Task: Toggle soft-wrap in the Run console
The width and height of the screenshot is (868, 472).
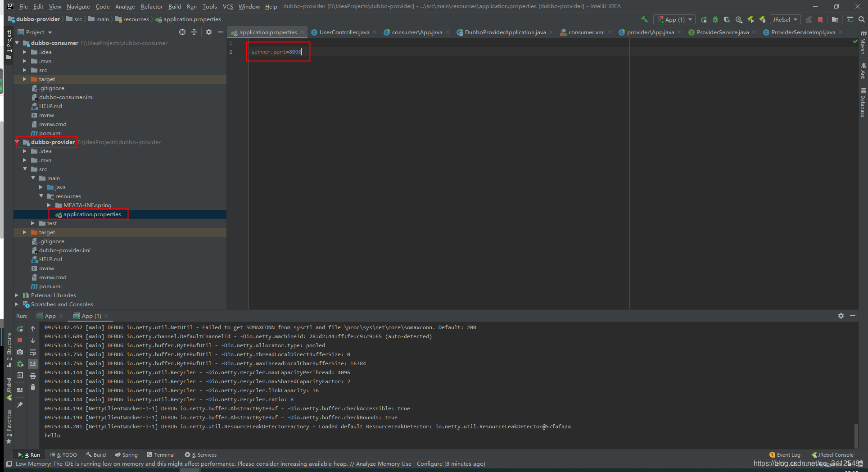Action: point(33,352)
